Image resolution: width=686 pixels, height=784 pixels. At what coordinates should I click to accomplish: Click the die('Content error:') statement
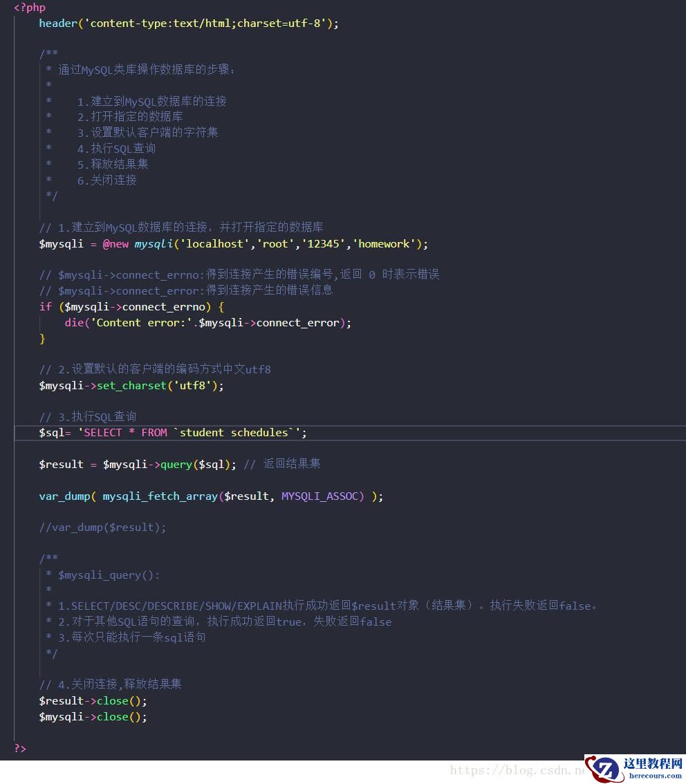pos(207,322)
